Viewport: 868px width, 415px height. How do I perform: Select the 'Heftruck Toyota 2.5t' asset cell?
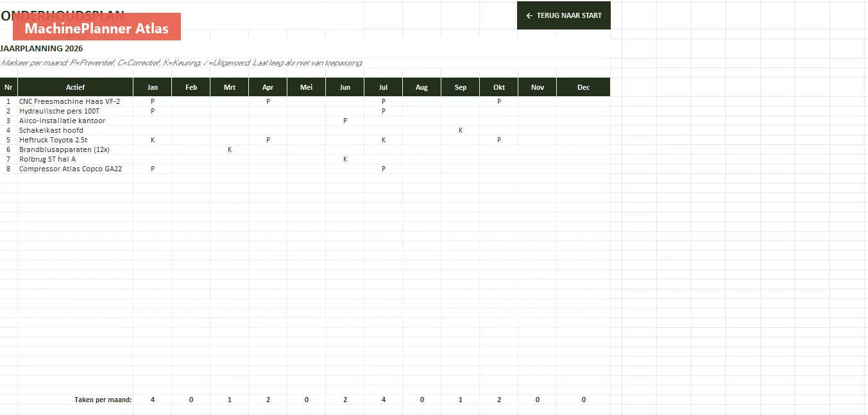[x=75, y=140]
